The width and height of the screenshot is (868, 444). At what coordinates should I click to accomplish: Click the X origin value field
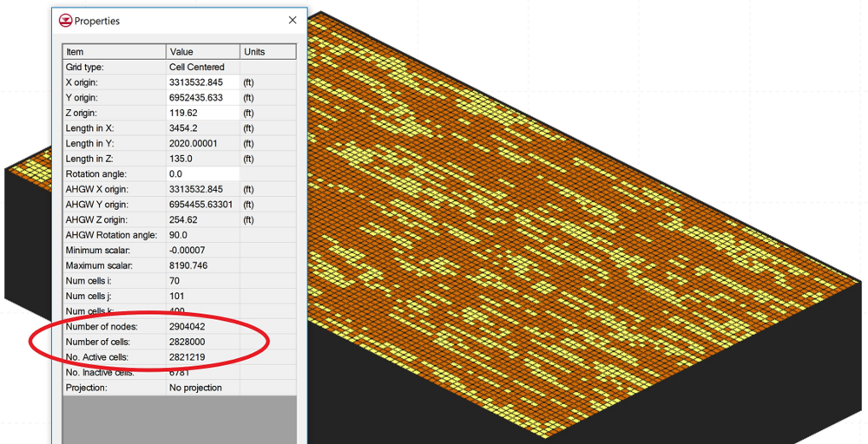[x=202, y=82]
